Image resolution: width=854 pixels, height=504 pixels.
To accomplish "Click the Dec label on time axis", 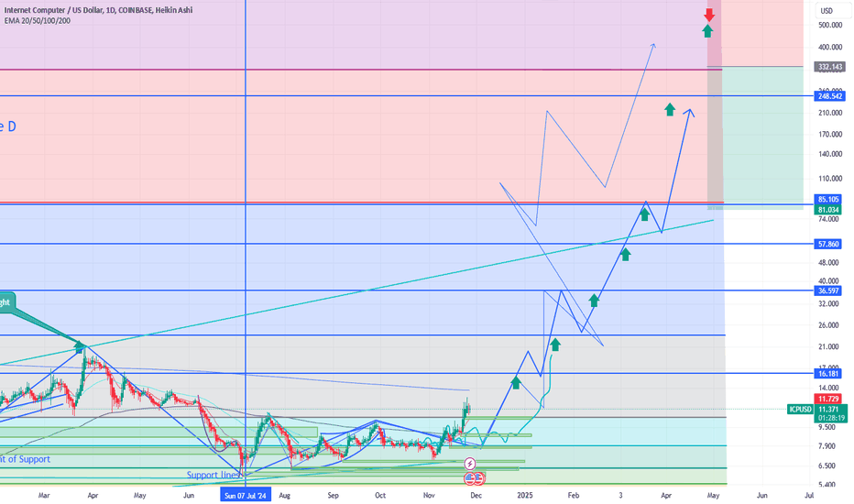I will coord(476,495).
